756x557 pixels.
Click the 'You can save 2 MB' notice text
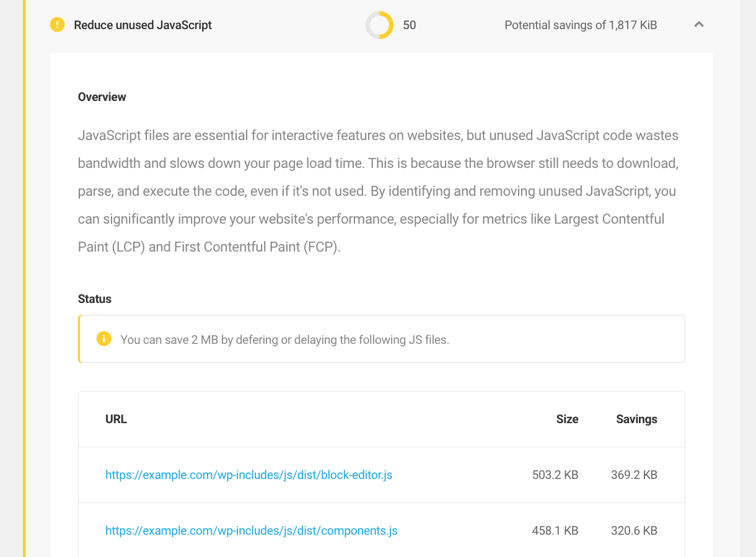point(285,340)
